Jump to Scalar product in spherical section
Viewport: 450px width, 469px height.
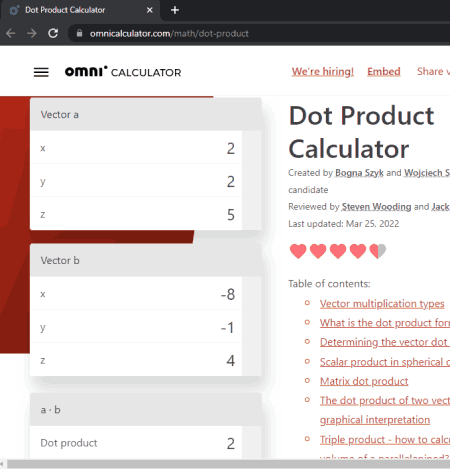[x=385, y=362]
